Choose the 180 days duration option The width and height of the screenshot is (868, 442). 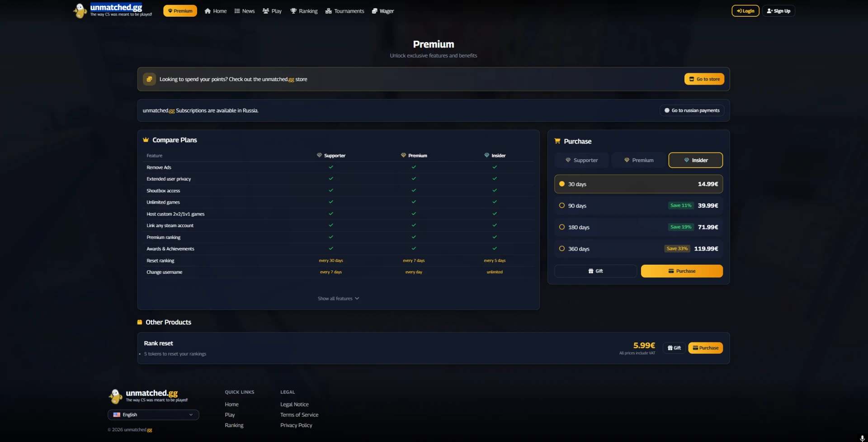639,227
